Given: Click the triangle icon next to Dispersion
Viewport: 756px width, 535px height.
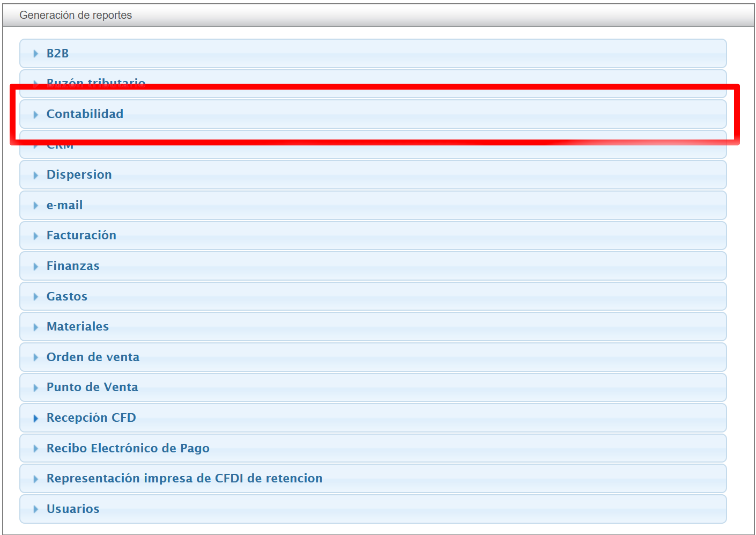Looking at the screenshot, I should (x=36, y=175).
